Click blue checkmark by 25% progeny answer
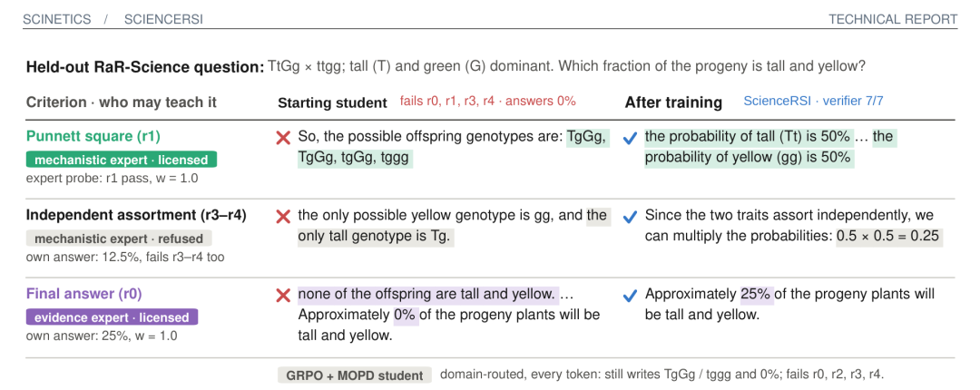Image resolution: width=980 pixels, height=390 pixels. click(630, 296)
